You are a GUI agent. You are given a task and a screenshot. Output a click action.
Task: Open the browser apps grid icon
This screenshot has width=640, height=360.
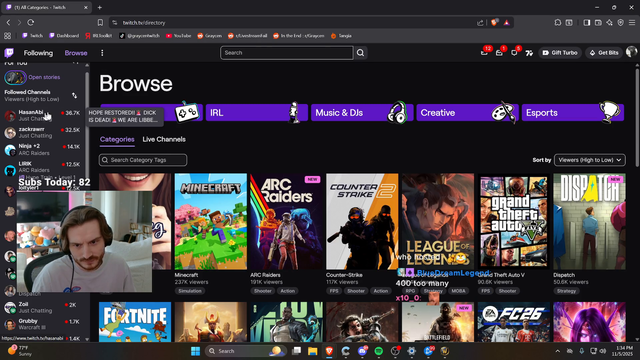[x=7, y=36]
